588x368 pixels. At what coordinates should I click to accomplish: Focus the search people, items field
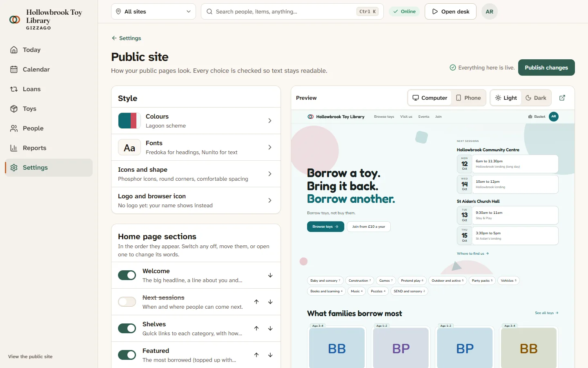(x=292, y=11)
